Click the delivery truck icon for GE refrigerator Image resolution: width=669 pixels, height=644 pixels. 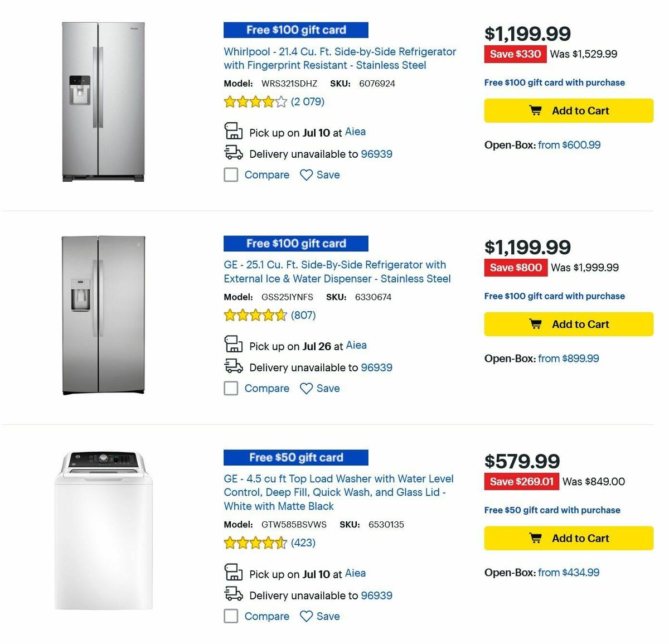point(234,366)
